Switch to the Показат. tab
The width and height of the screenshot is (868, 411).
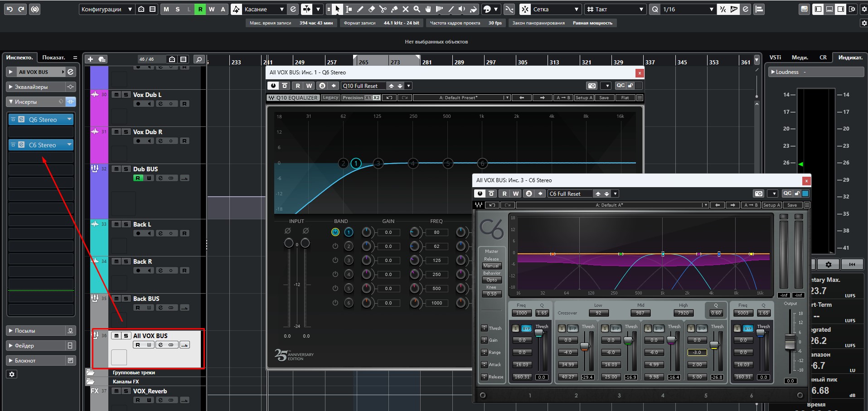click(53, 58)
